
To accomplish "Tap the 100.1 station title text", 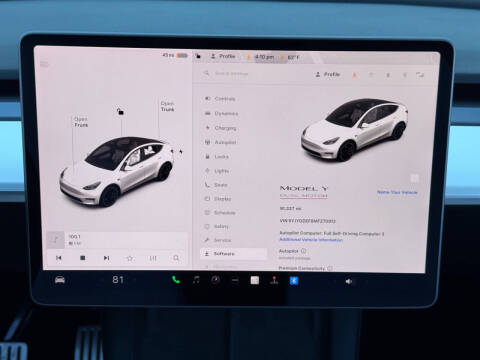I will coord(75,236).
